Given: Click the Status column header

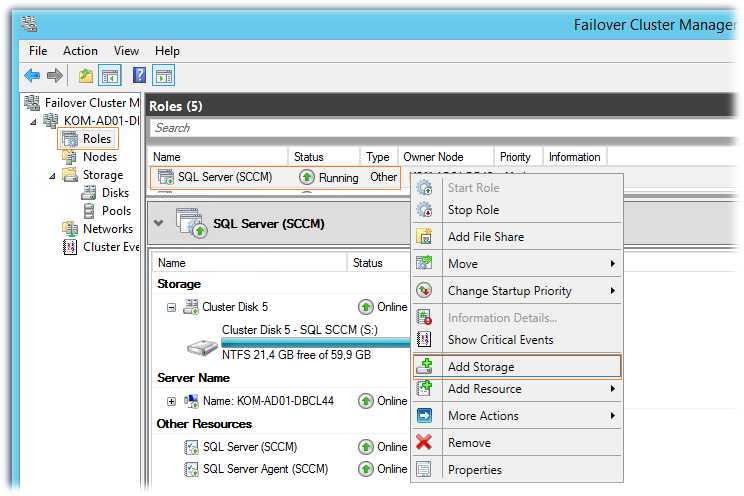Looking at the screenshot, I should 308,157.
